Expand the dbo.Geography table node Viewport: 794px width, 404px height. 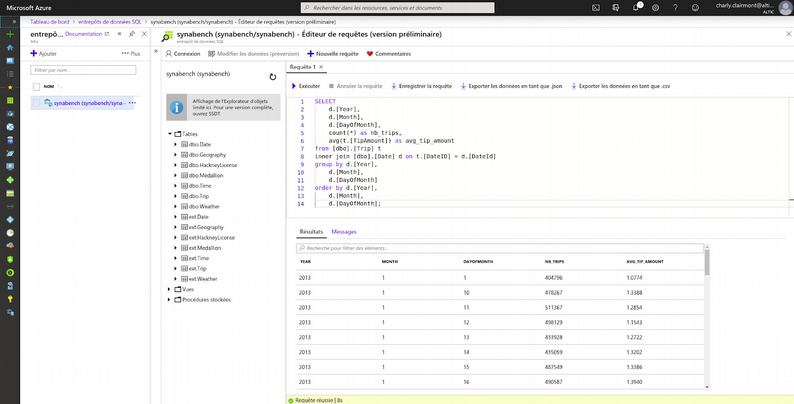(x=176, y=155)
